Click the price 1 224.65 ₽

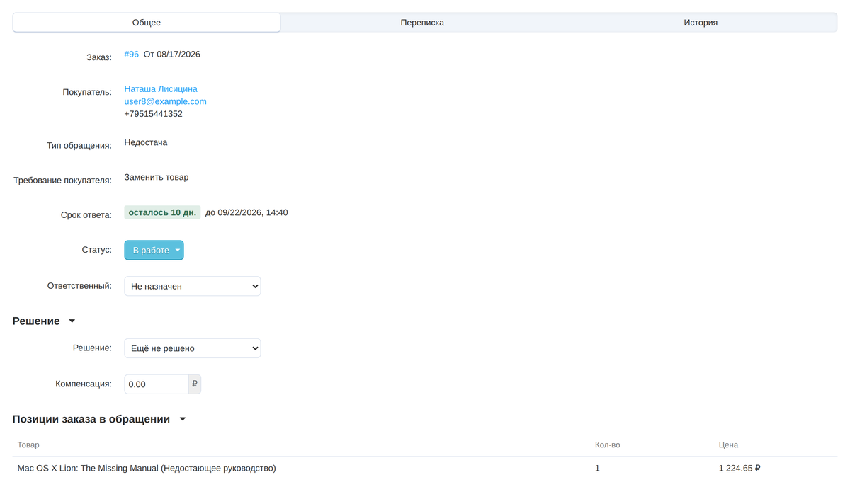(x=739, y=469)
